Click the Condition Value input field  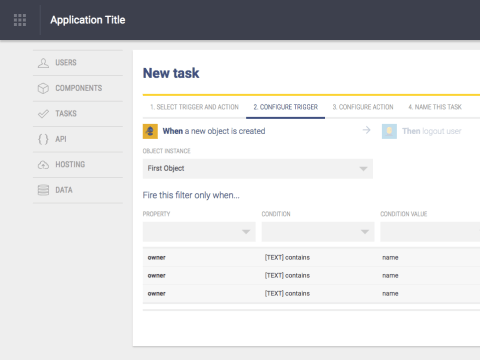point(430,232)
